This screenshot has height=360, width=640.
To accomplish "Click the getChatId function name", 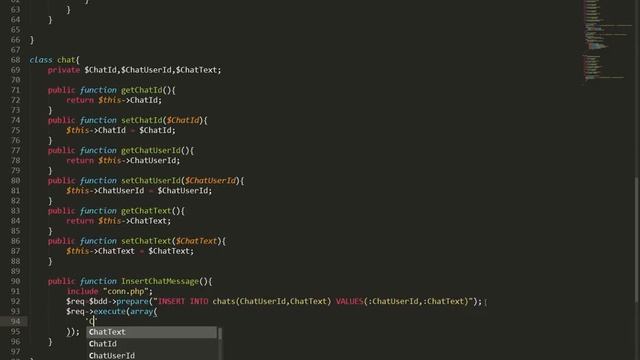I will click(141, 90).
